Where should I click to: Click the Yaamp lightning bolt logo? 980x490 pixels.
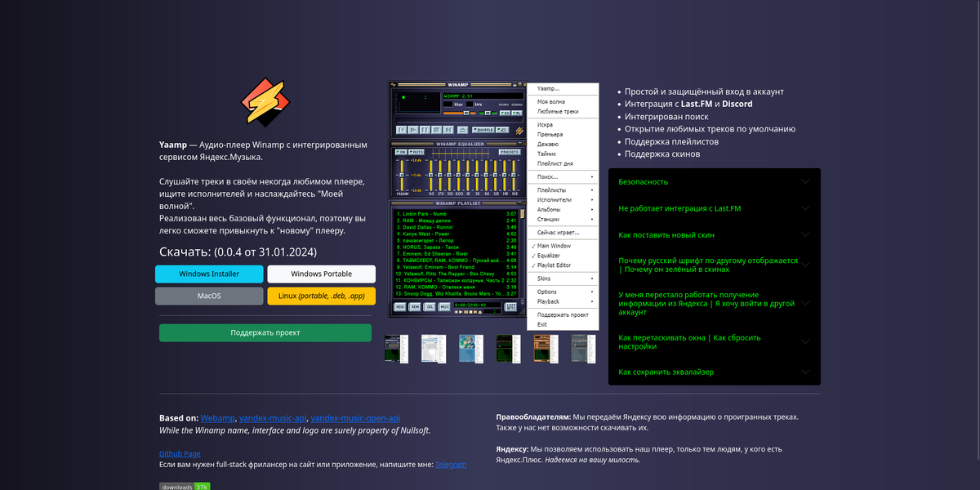pyautogui.click(x=265, y=103)
